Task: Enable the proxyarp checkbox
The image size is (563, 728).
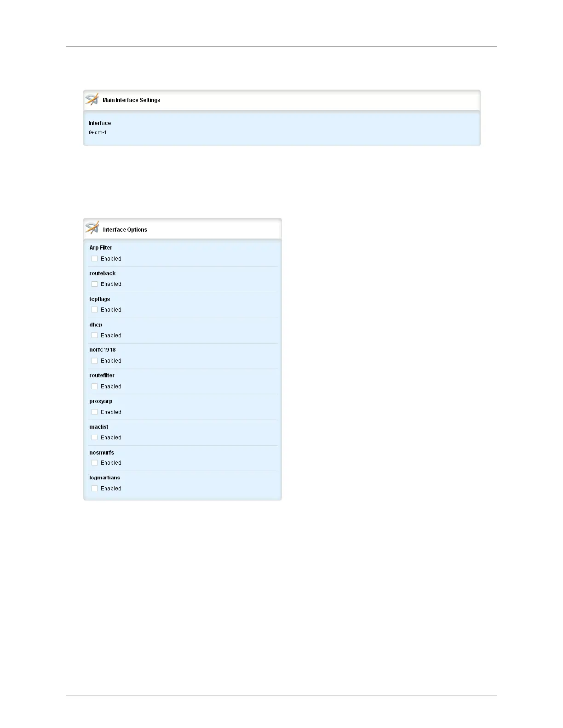Action: pyautogui.click(x=94, y=412)
